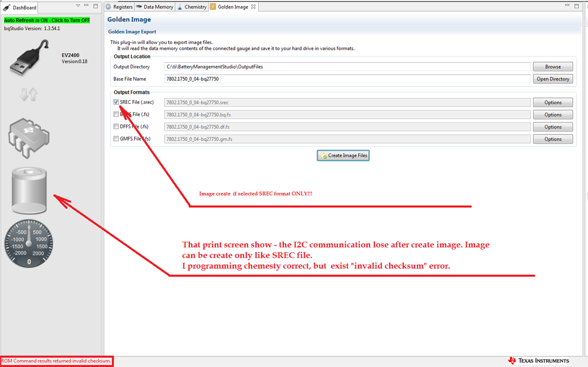Click the Base File Name field
The image size is (588, 367).
348,79
